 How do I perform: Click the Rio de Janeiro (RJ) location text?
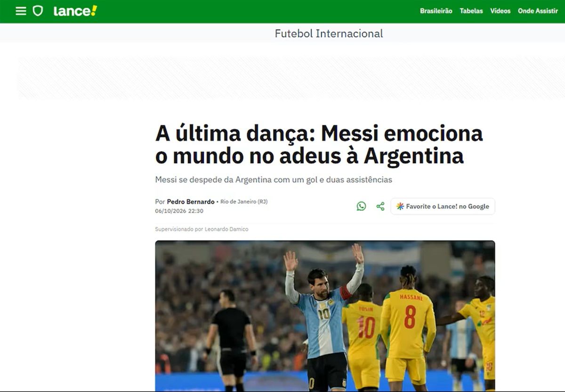[x=243, y=202]
